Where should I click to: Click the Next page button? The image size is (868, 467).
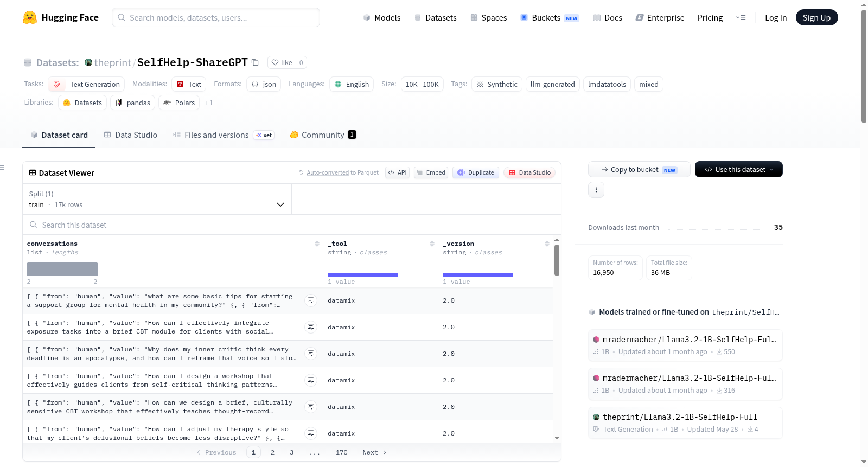coord(374,452)
